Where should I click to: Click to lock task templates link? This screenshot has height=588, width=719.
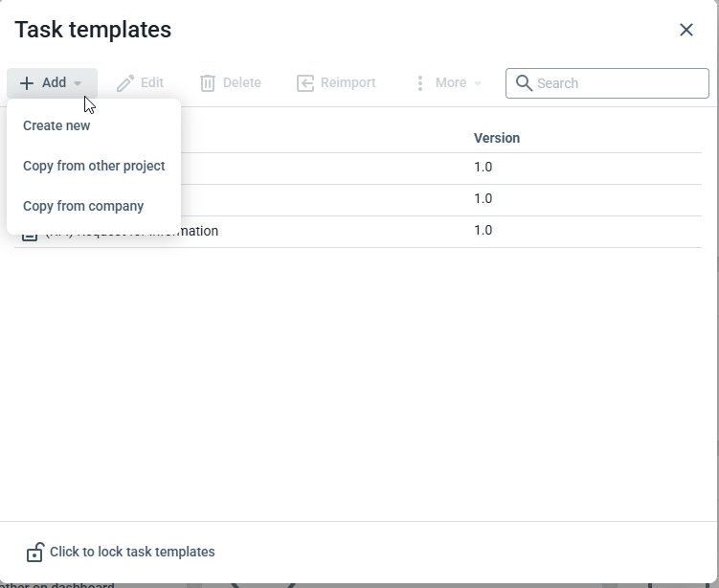click(x=132, y=552)
